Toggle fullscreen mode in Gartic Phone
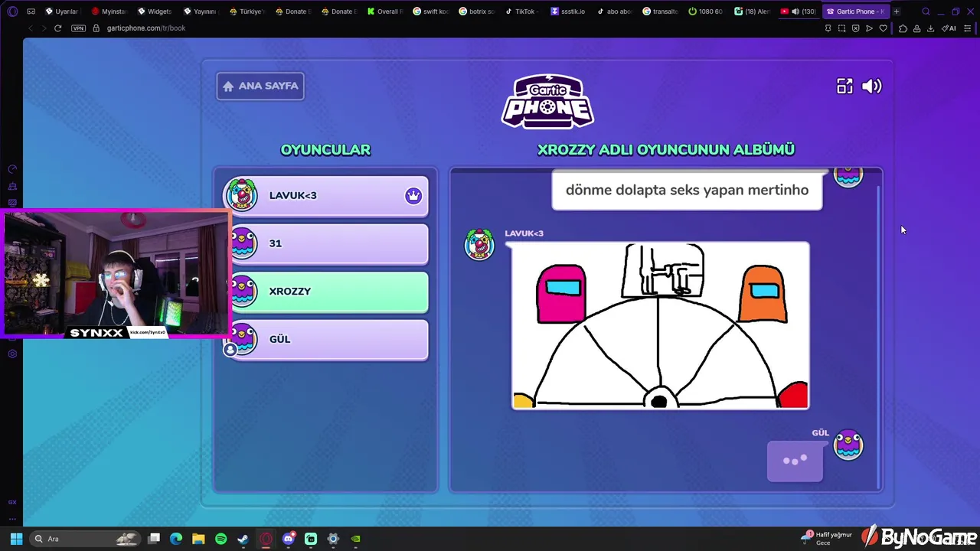The width and height of the screenshot is (980, 551). 844,86
